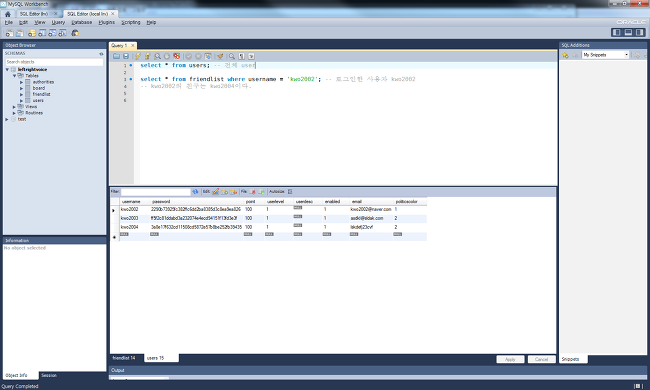Save the script with the disk icon
650x390 pixels.
tap(126, 56)
